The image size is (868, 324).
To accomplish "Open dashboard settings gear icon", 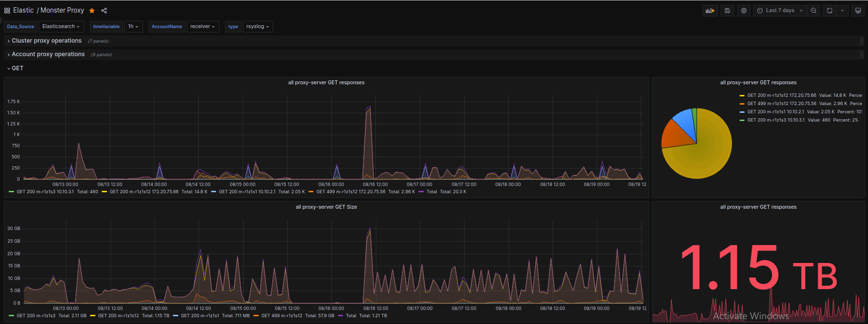I will coord(744,11).
